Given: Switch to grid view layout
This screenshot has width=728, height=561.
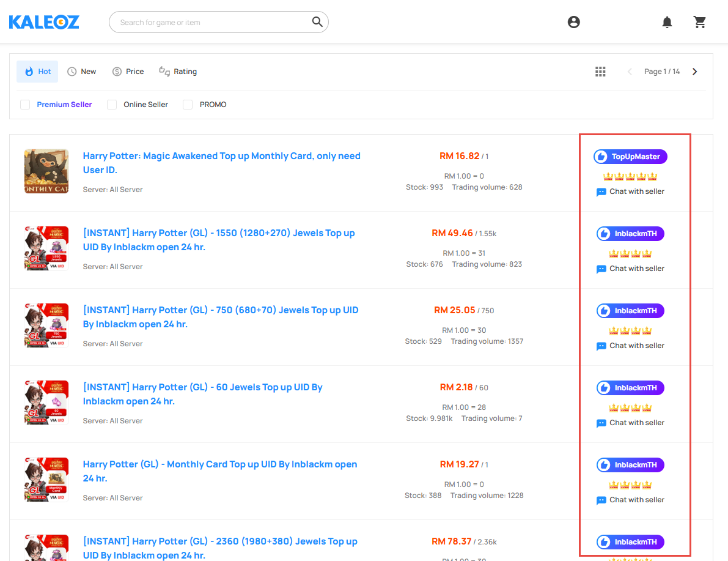Looking at the screenshot, I should pos(600,72).
